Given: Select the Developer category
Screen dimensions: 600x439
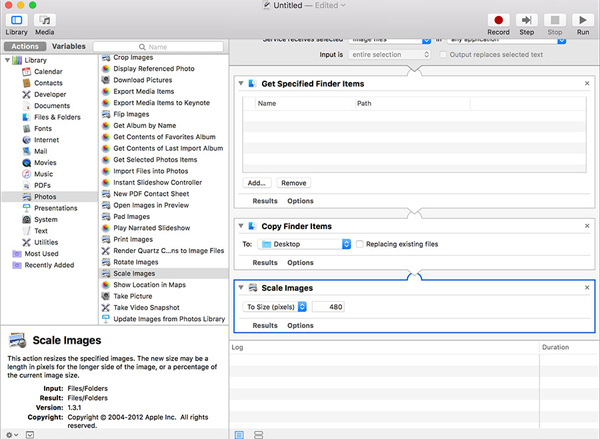Looking at the screenshot, I should click(50, 94).
